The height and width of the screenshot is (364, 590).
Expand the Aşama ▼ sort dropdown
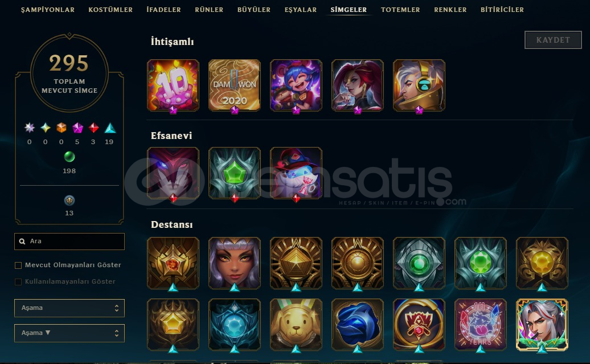[69, 333]
